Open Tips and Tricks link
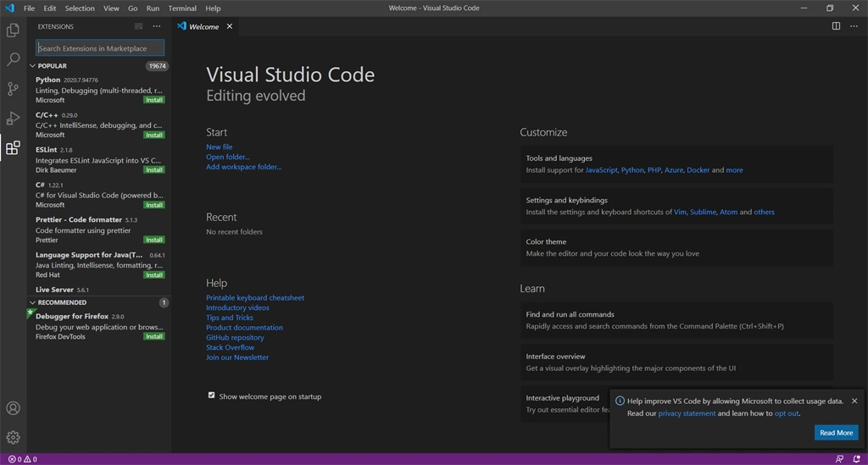Screen dimensions: 868x465 pos(229,318)
